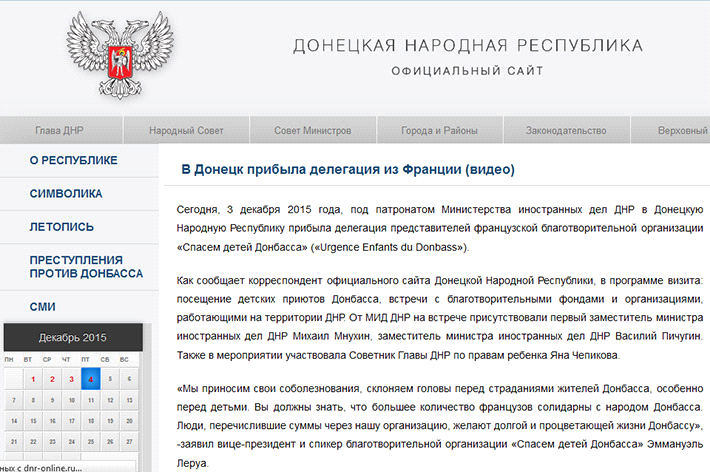Click the Верховный menu item
Image resolution: width=710 pixels, height=472 pixels.
682,131
